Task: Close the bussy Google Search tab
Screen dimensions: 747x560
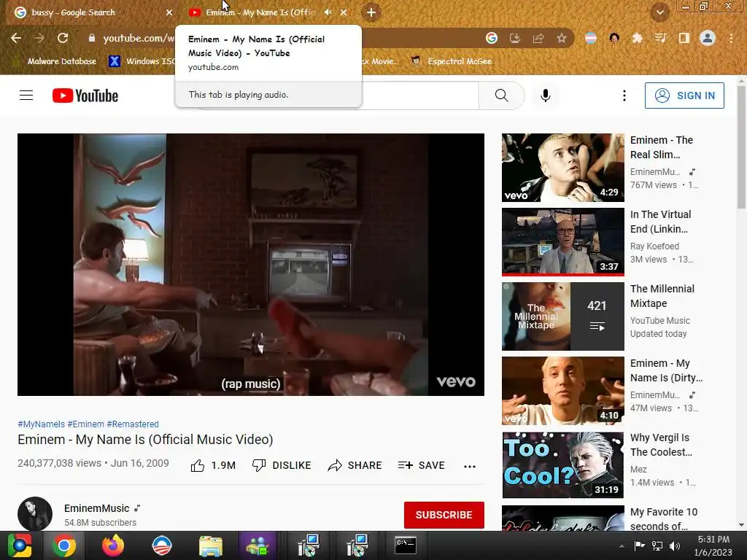Action: (x=169, y=12)
